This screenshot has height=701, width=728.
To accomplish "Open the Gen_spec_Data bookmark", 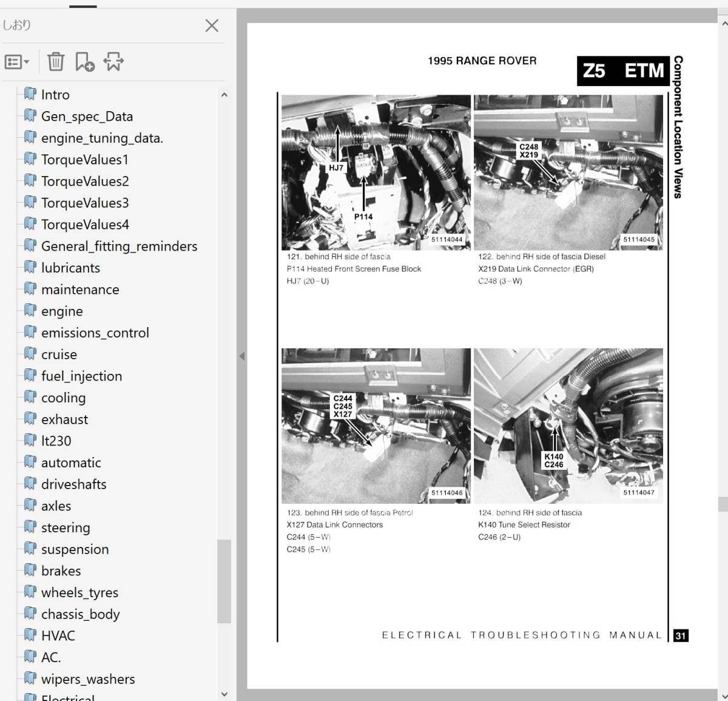I will [87, 117].
